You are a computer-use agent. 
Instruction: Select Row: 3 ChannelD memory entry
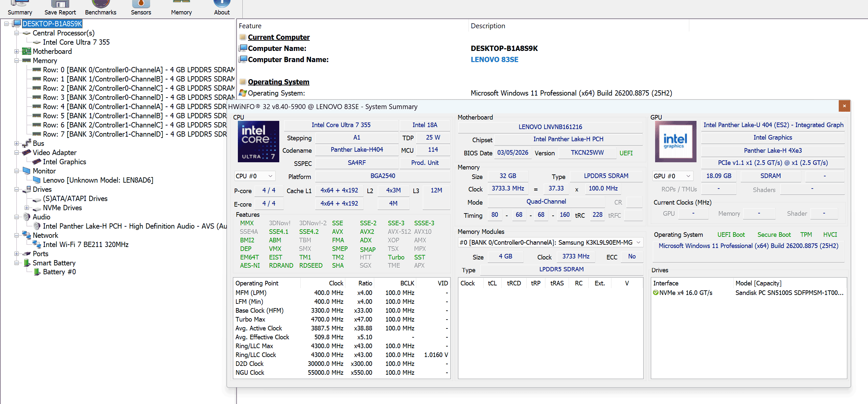coord(139,97)
